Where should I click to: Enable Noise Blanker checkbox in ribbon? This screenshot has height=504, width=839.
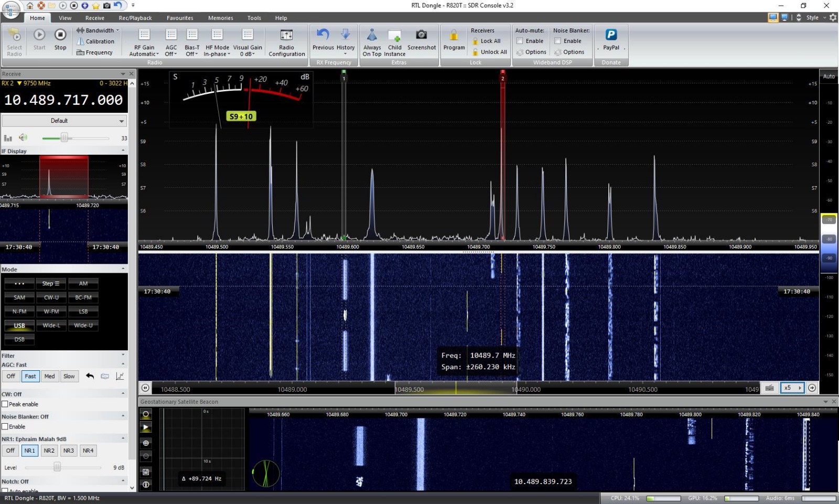click(557, 41)
